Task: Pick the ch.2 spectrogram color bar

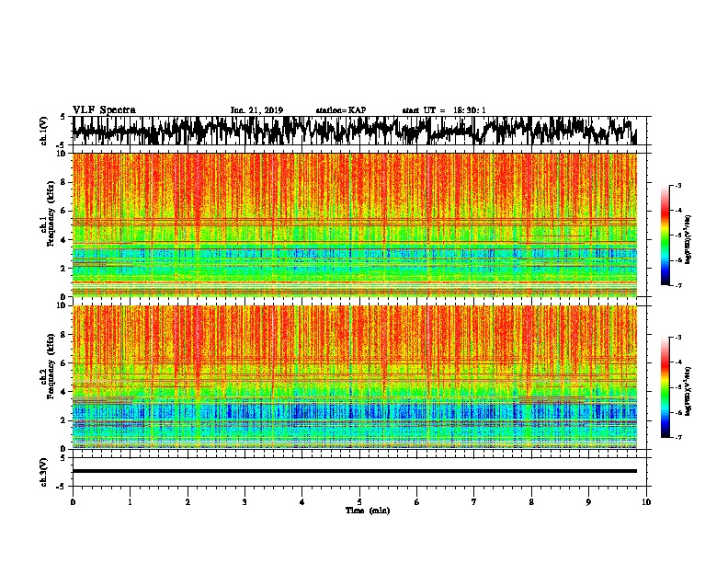Action: [x=665, y=387]
